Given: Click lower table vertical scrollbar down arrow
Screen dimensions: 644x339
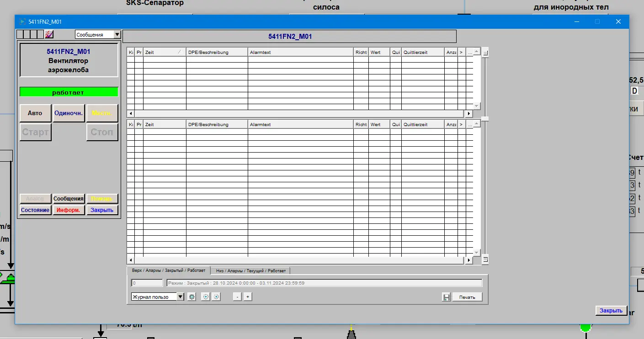Looking at the screenshot, I should [477, 252].
